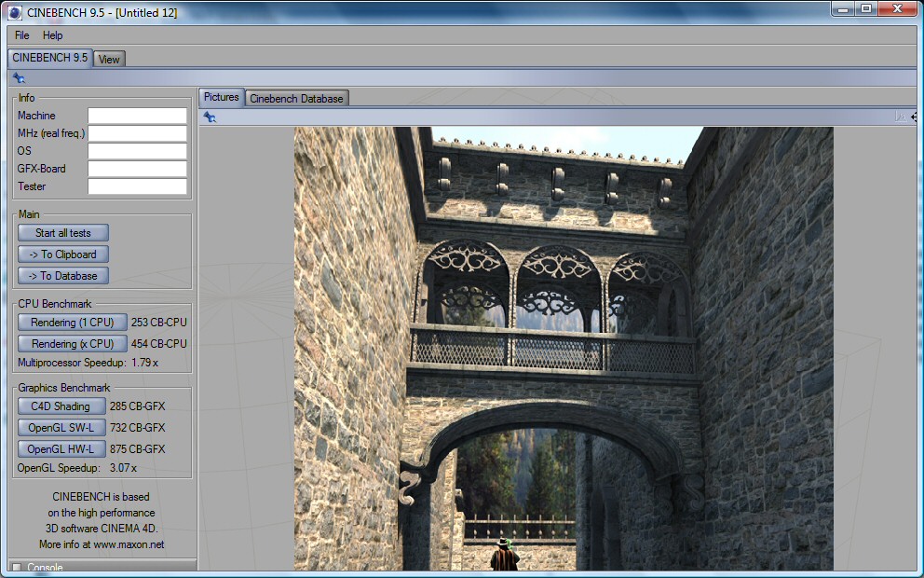Open the Help menu
The width and height of the screenshot is (924, 578).
click(52, 35)
